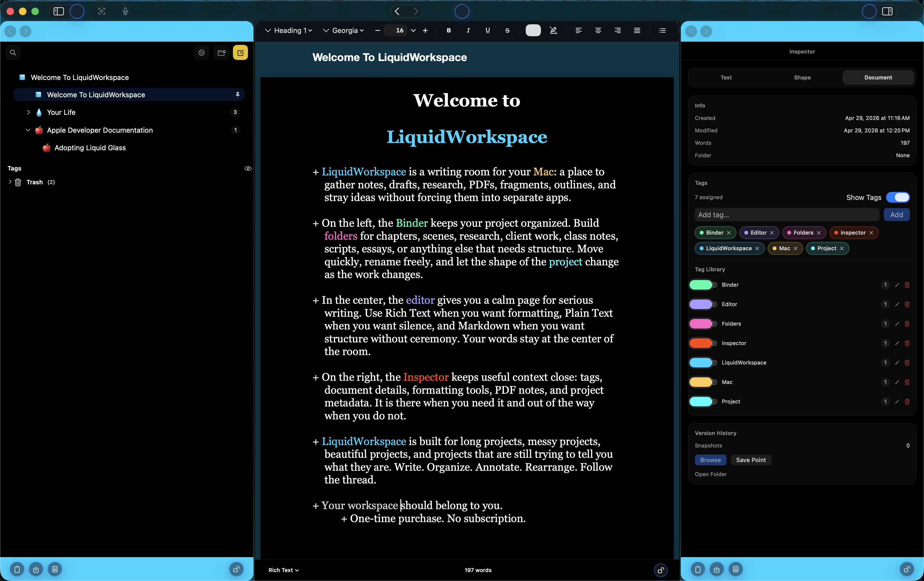The height and width of the screenshot is (581, 924).
Task: Apply underline formatting
Action: [488, 30]
